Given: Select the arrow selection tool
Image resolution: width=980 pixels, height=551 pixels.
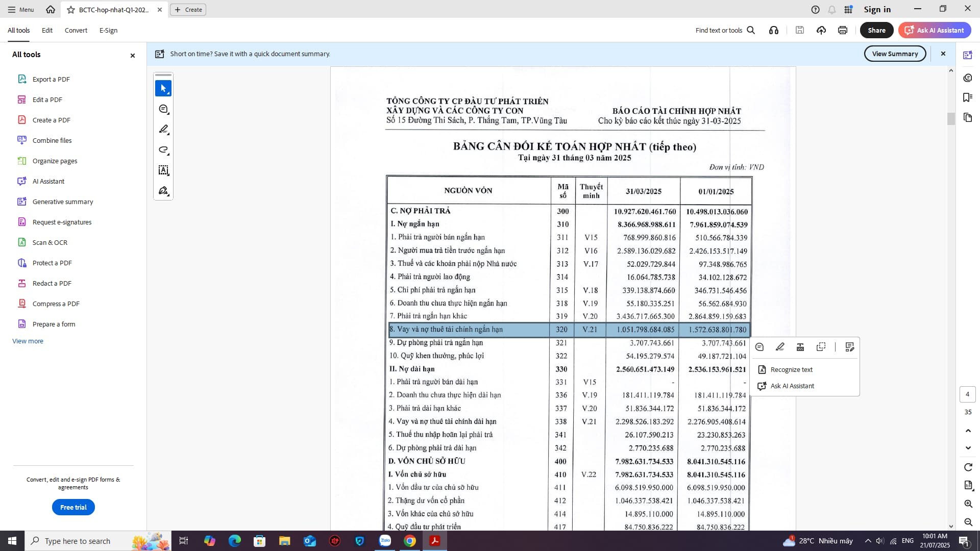Looking at the screenshot, I should pos(163,88).
